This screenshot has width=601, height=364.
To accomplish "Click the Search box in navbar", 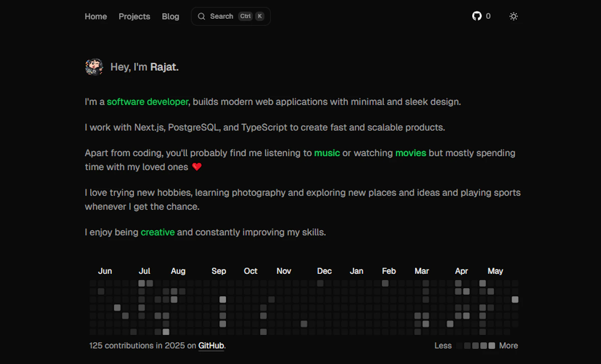I will (231, 16).
